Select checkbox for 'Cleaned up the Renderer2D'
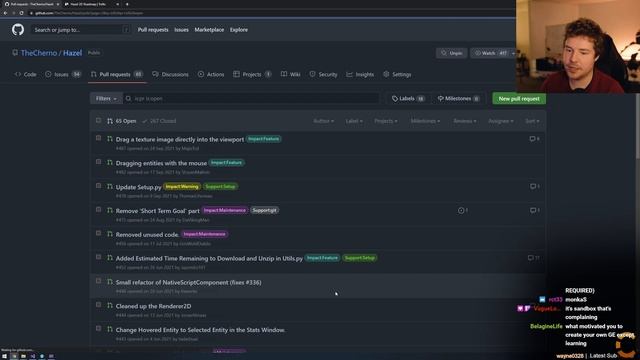This screenshot has height=360, width=640. [98, 304]
